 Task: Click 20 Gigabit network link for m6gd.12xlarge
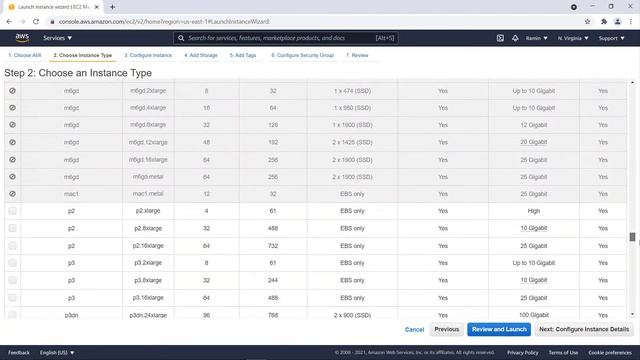[533, 142]
